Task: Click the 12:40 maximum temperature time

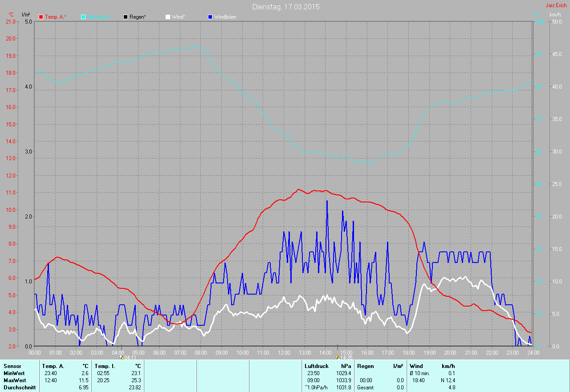Action: pyautogui.click(x=50, y=380)
